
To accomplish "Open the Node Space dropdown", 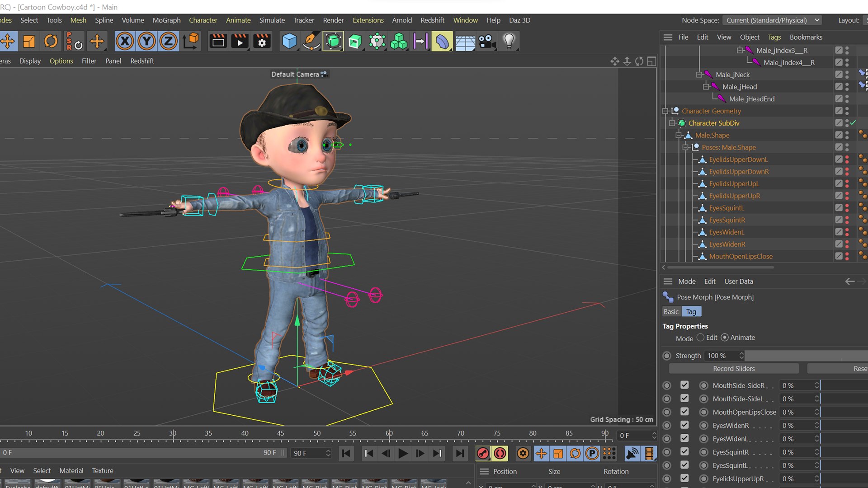I will (x=772, y=20).
